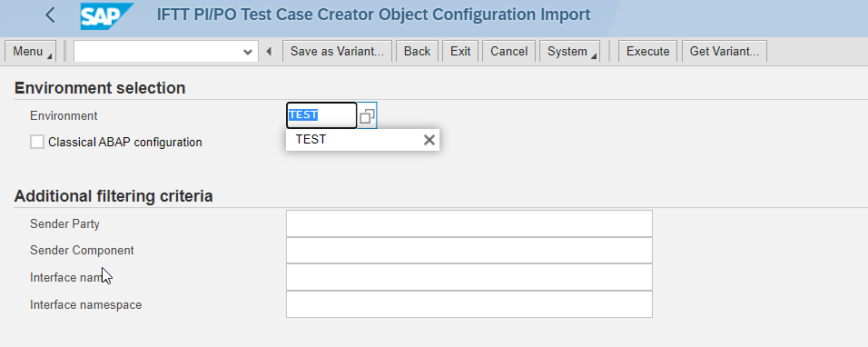Run the report with Execute button
Screen dimensions: 868x347
click(x=647, y=52)
